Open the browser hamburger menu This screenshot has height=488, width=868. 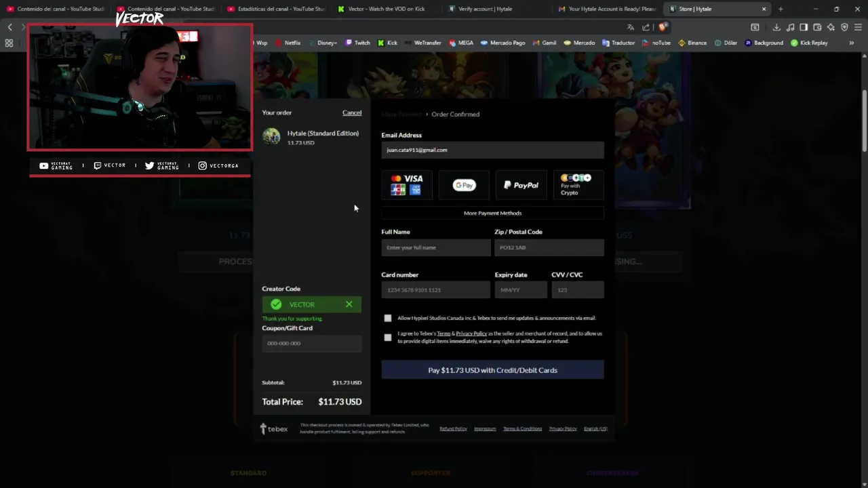pyautogui.click(x=859, y=27)
